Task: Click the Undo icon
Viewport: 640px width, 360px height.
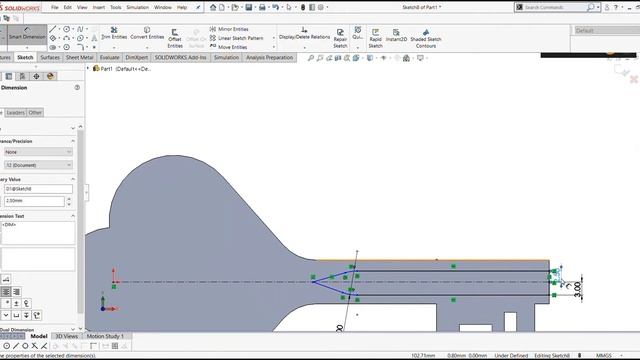Action: click(x=276, y=7)
